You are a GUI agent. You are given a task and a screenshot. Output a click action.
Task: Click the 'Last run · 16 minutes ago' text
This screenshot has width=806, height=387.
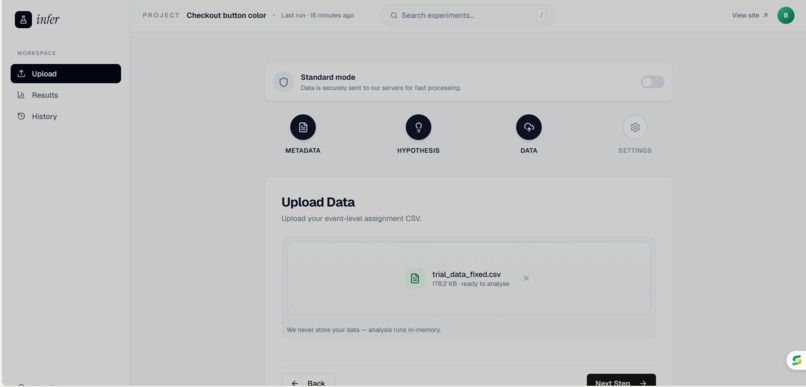point(317,15)
